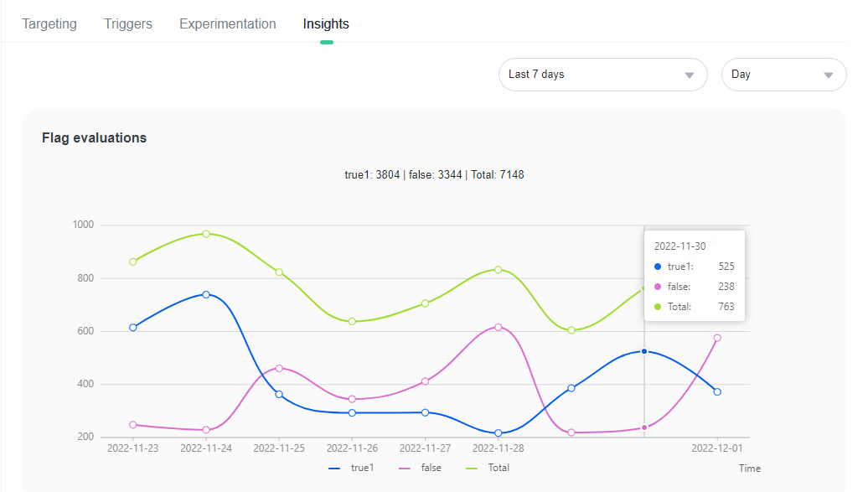Expand the Day interval dropdown
The image size is (868, 492).
tap(783, 75)
